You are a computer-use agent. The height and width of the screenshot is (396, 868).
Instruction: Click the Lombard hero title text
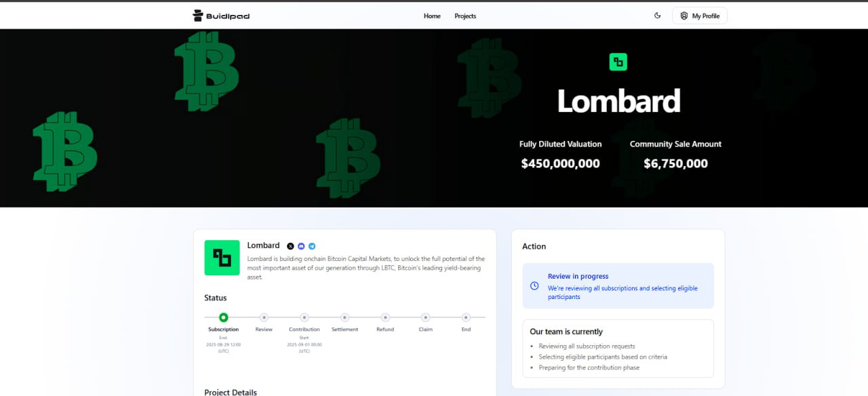pos(618,101)
